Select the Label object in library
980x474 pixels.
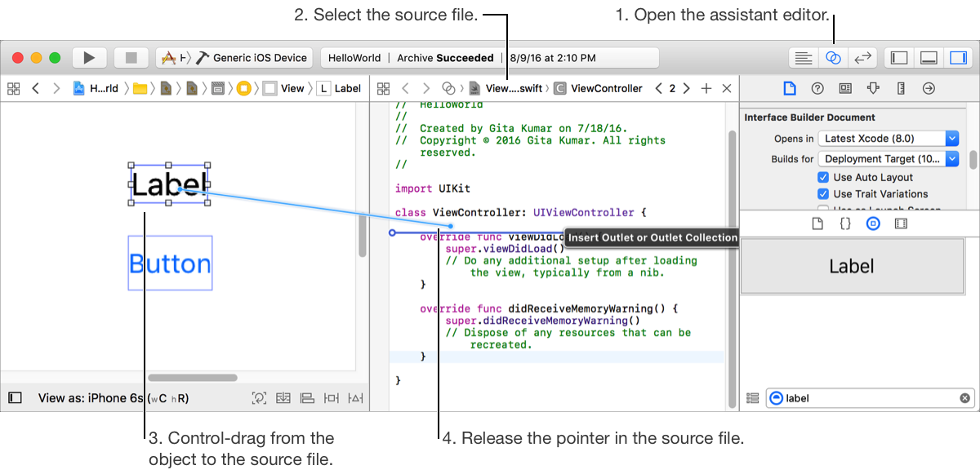[x=851, y=266]
